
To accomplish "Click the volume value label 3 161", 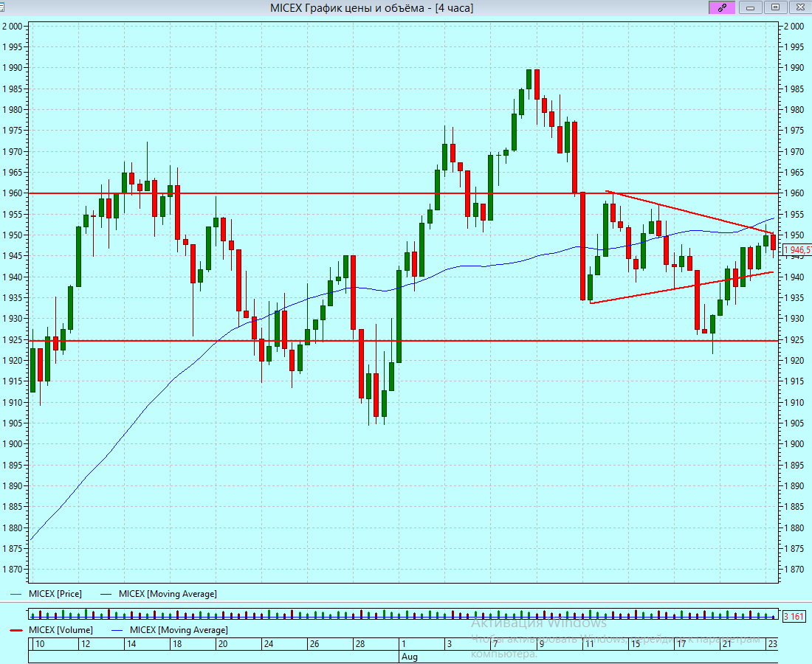I will click(794, 616).
